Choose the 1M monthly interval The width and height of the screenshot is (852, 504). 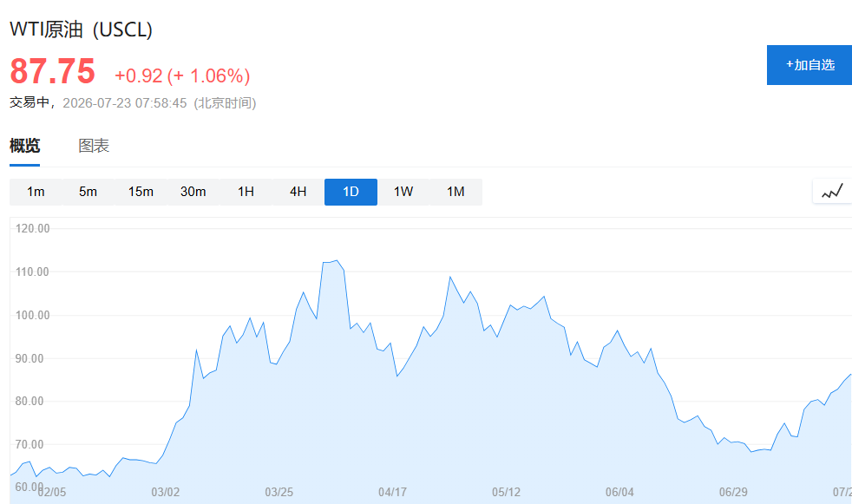pyautogui.click(x=455, y=192)
